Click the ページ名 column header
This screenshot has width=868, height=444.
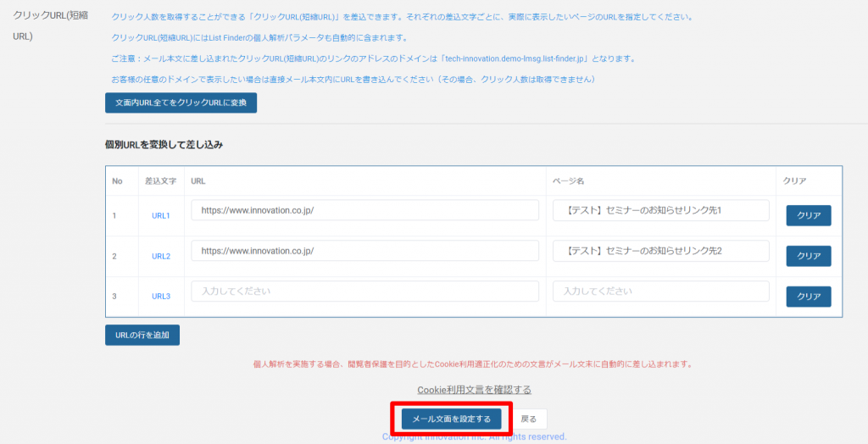(568, 181)
